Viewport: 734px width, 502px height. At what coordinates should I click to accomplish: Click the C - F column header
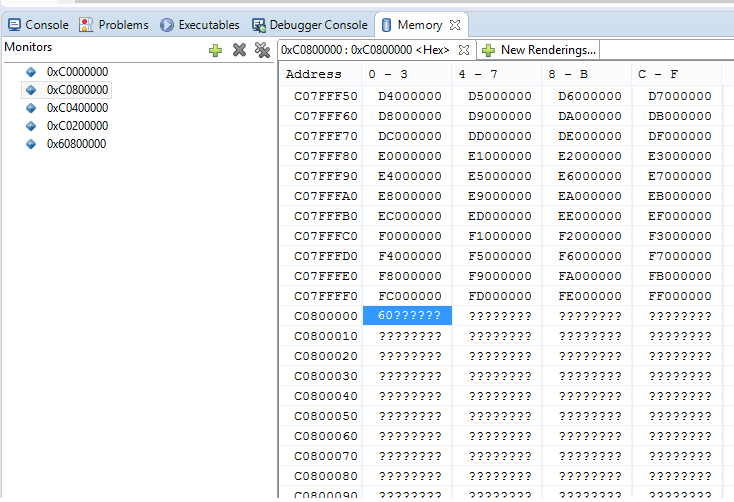tap(676, 74)
